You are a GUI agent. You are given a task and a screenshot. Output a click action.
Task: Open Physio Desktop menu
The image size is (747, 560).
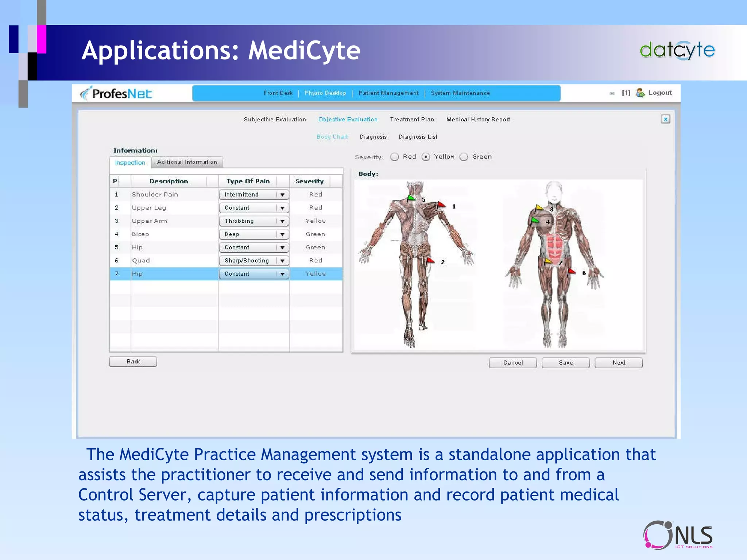coord(325,93)
